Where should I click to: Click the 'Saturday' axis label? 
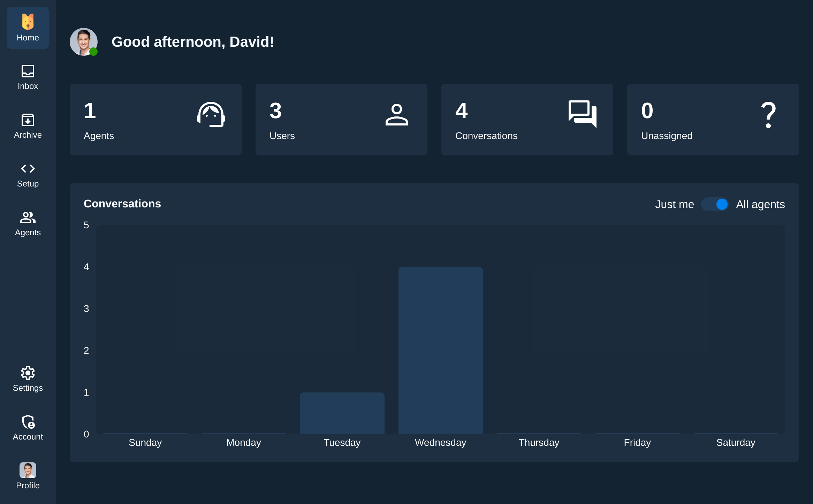point(736,443)
